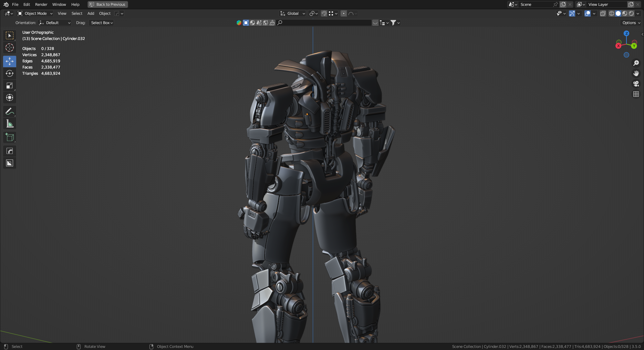Open the Help menu
The height and width of the screenshot is (350, 644).
pyautogui.click(x=75, y=4)
